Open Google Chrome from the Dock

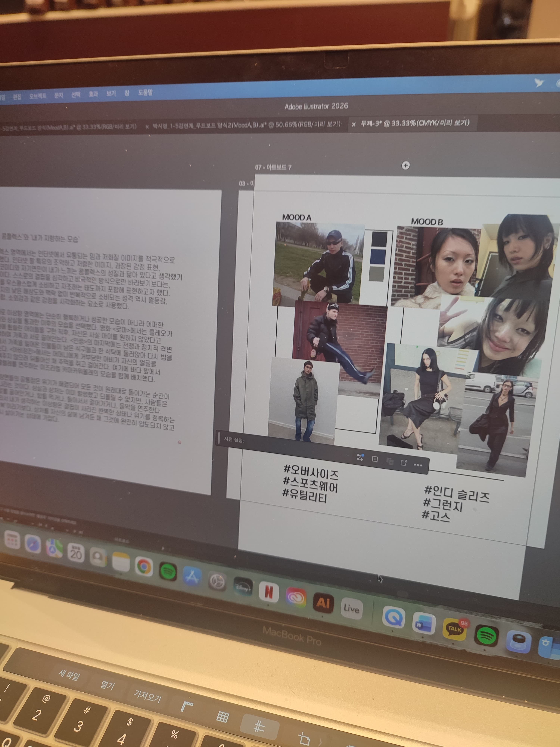(x=144, y=566)
